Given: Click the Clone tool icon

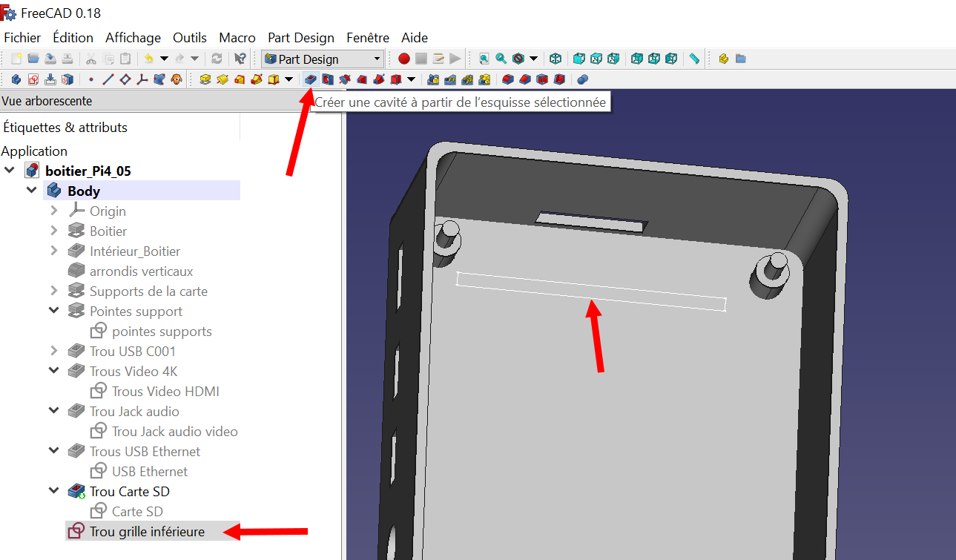Looking at the screenshot, I should coord(176,79).
